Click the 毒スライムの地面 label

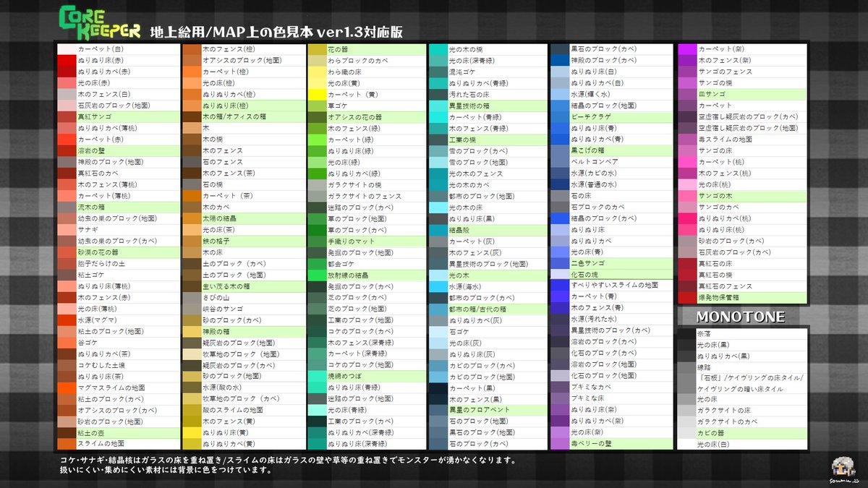tap(726, 140)
